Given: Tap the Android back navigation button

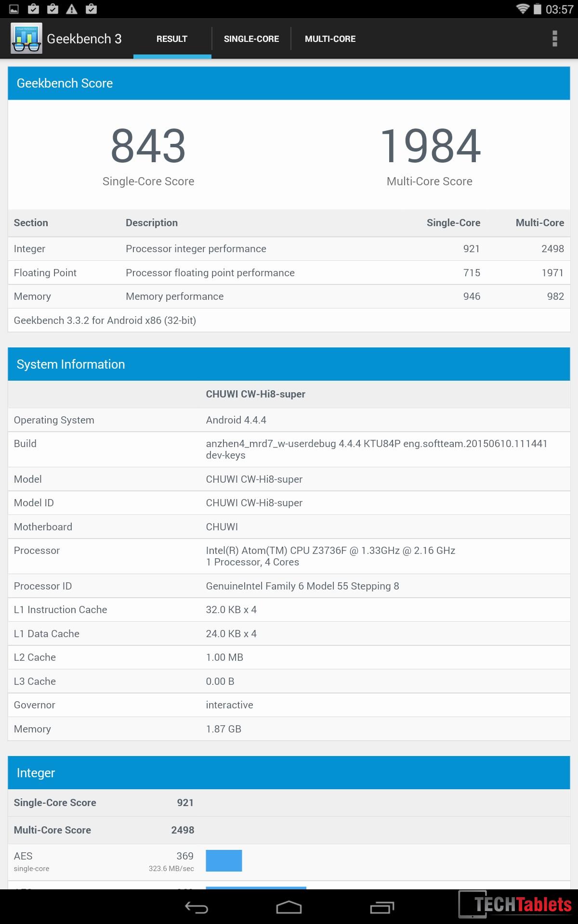Looking at the screenshot, I should (197, 908).
